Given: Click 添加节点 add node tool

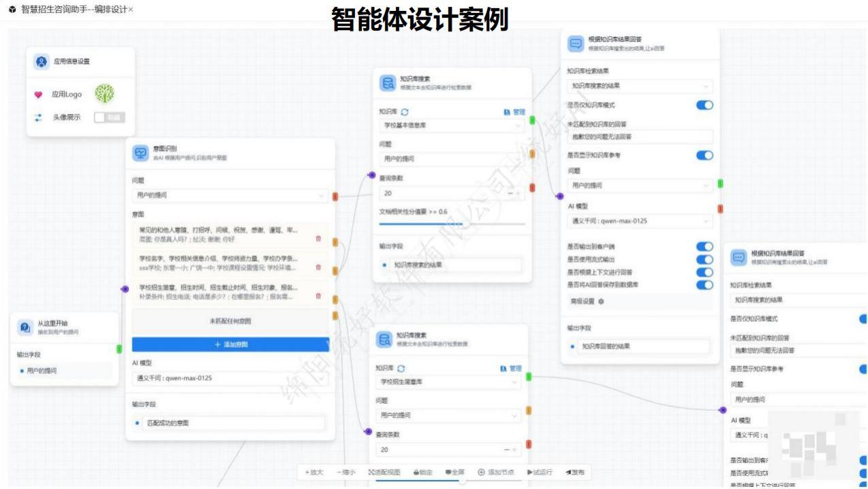Looking at the screenshot, I should (x=497, y=472).
